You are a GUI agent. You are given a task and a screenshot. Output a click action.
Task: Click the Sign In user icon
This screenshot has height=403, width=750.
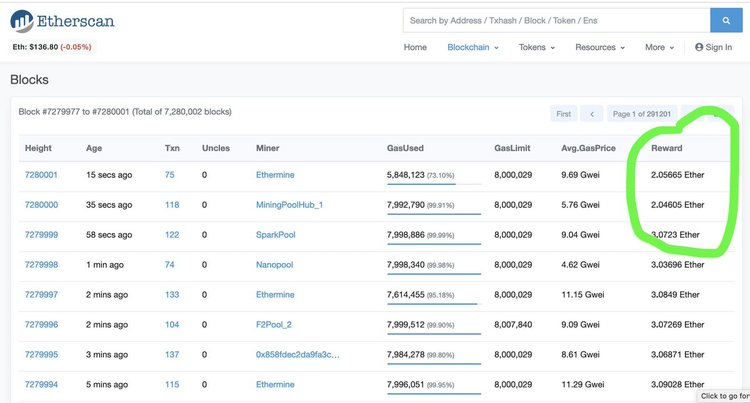point(699,47)
